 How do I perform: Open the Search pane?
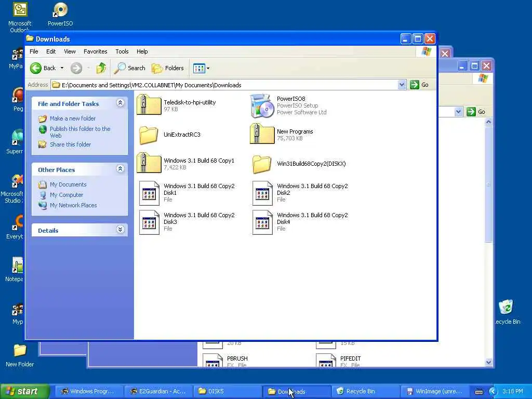pyautogui.click(x=129, y=68)
